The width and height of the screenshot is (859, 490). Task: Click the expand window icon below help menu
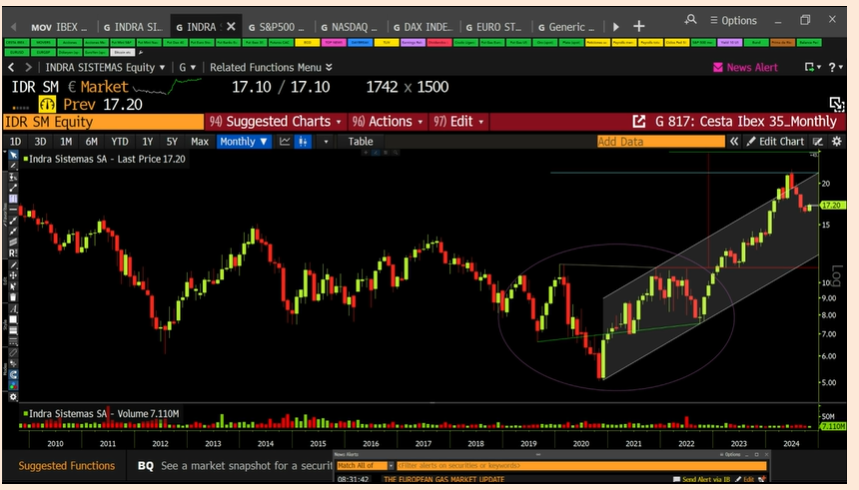coord(836,104)
